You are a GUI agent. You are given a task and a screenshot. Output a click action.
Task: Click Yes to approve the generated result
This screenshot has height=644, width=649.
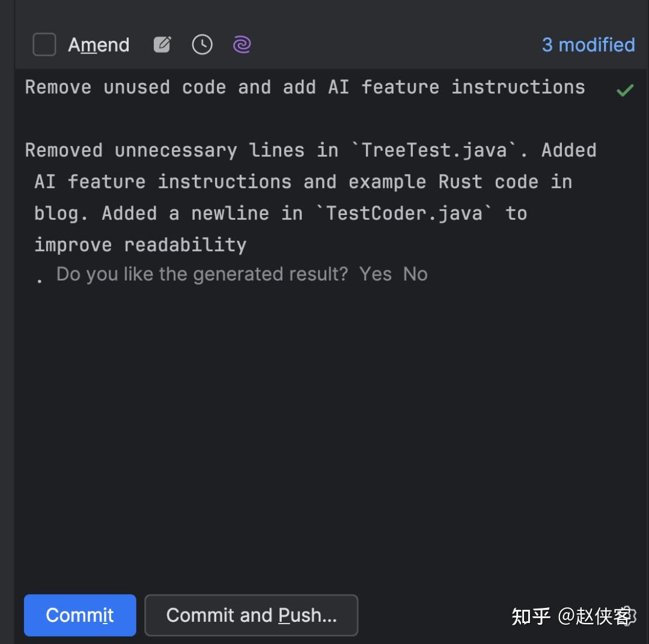tap(376, 274)
